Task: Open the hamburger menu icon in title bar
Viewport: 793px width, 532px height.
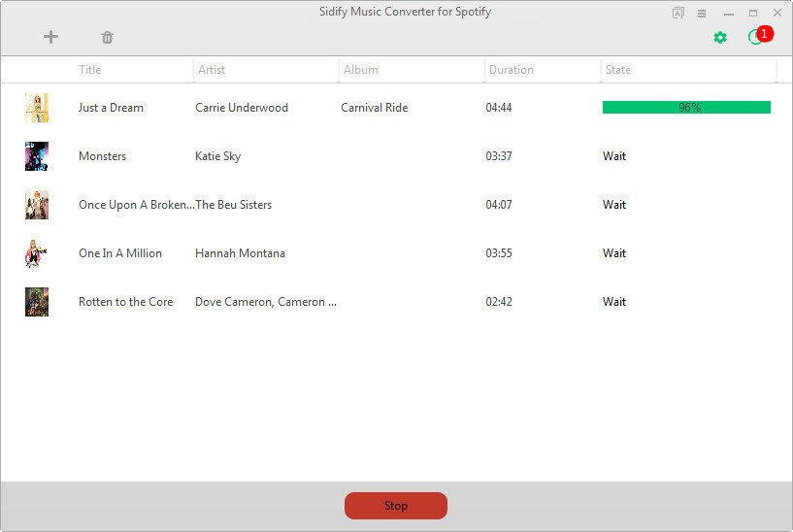Action: point(702,14)
